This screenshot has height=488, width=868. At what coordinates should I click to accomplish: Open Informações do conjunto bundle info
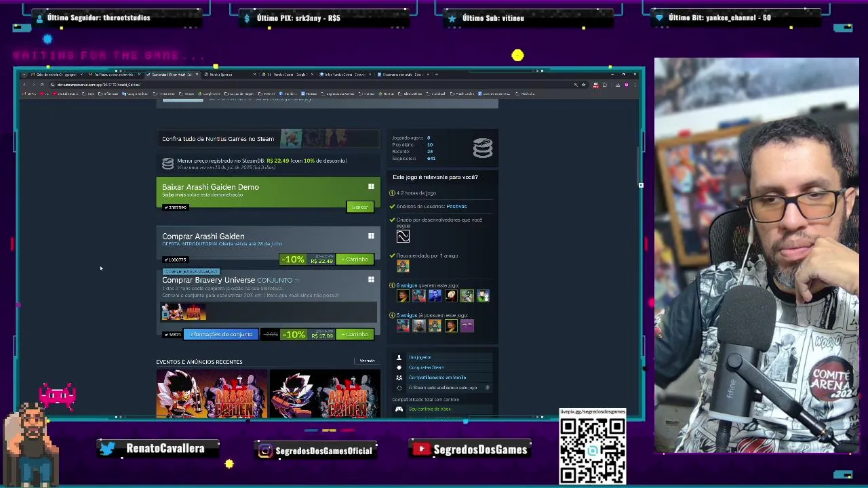click(222, 335)
